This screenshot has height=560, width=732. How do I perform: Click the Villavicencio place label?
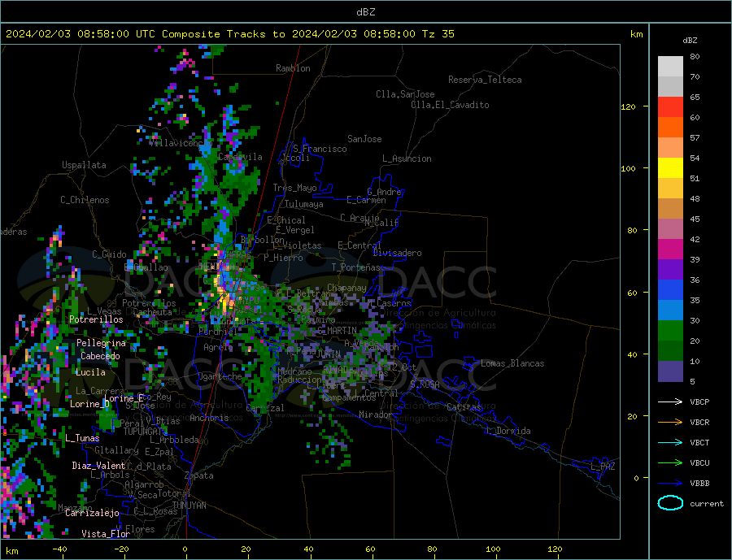[181, 143]
